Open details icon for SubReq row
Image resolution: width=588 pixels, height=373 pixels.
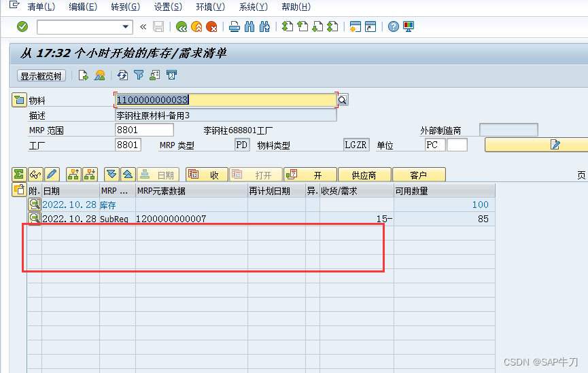point(35,219)
